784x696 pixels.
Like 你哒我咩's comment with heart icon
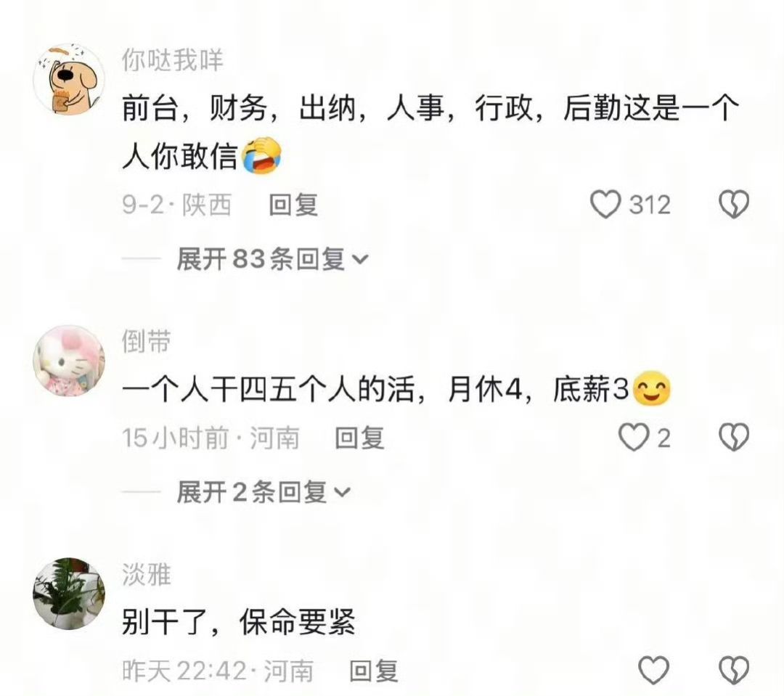[x=605, y=205]
